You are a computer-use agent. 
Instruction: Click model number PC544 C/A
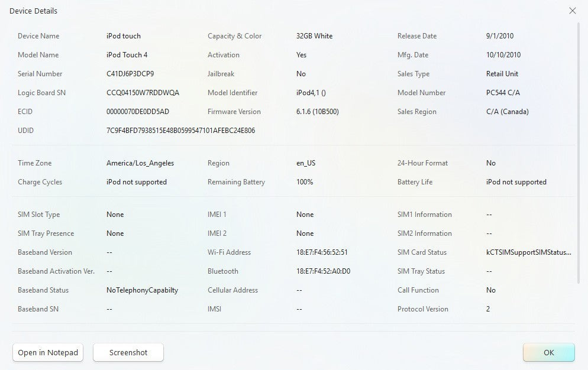tap(503, 93)
